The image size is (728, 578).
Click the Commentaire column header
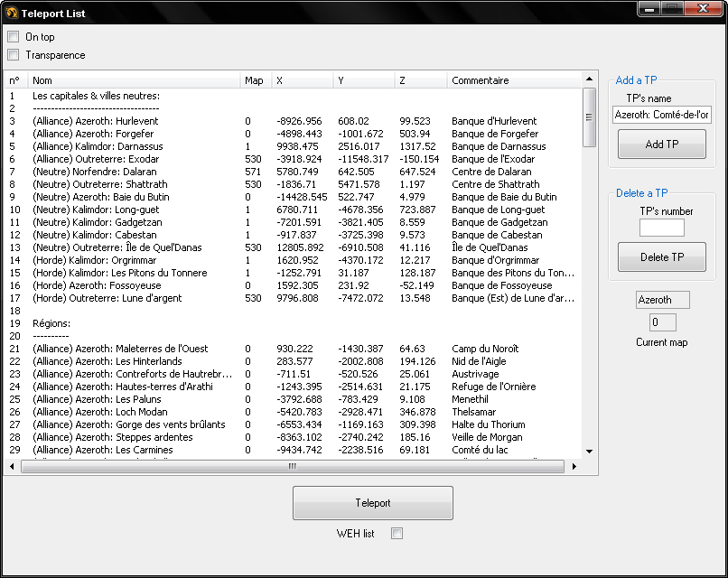514,80
